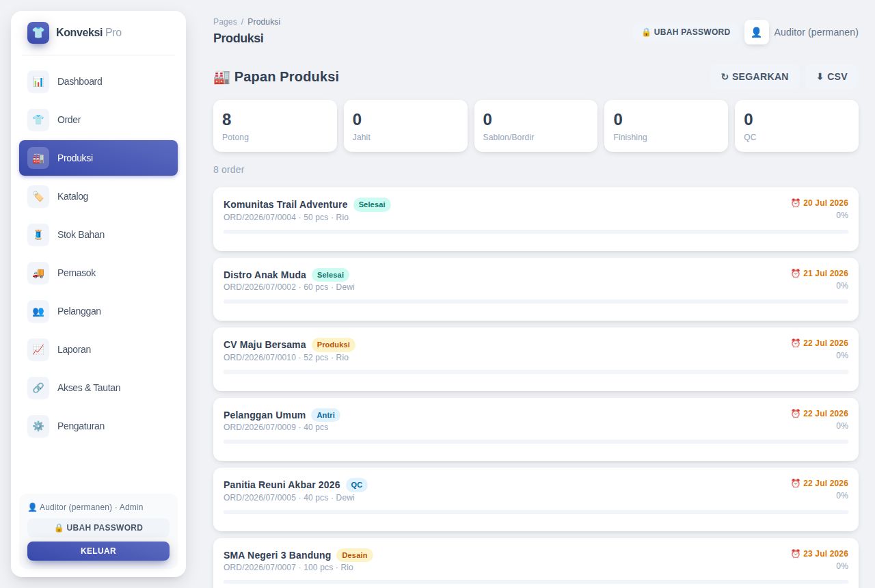Click the Stok Bahan thread spool icon
The image size is (875, 588).
click(x=38, y=235)
